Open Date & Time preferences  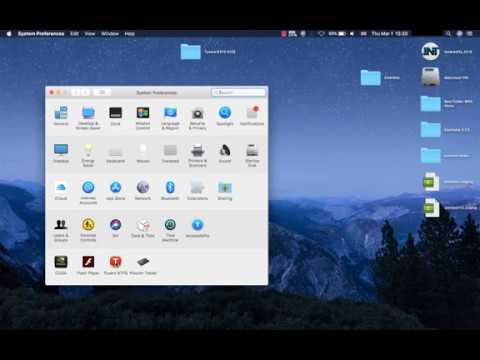click(143, 228)
